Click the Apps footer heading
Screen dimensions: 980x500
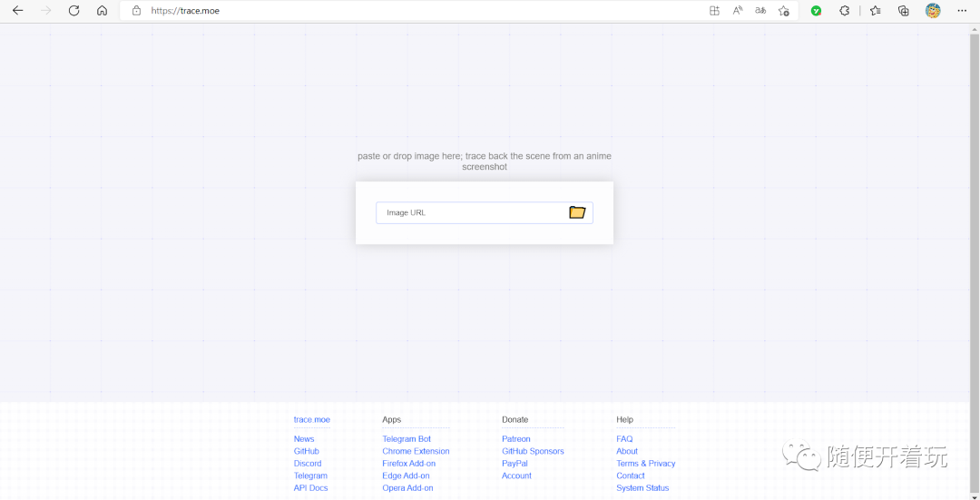pyautogui.click(x=392, y=419)
